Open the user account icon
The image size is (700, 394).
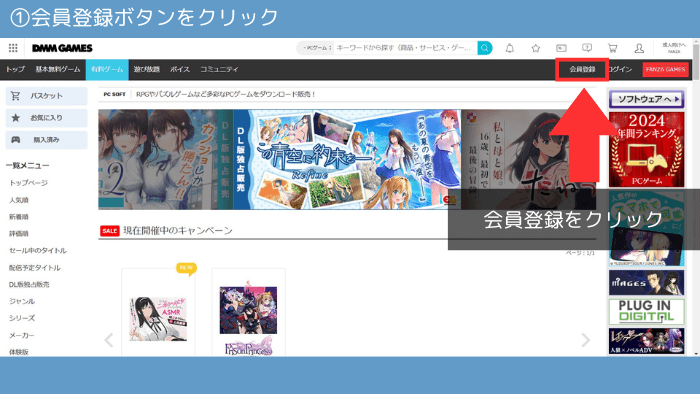639,48
